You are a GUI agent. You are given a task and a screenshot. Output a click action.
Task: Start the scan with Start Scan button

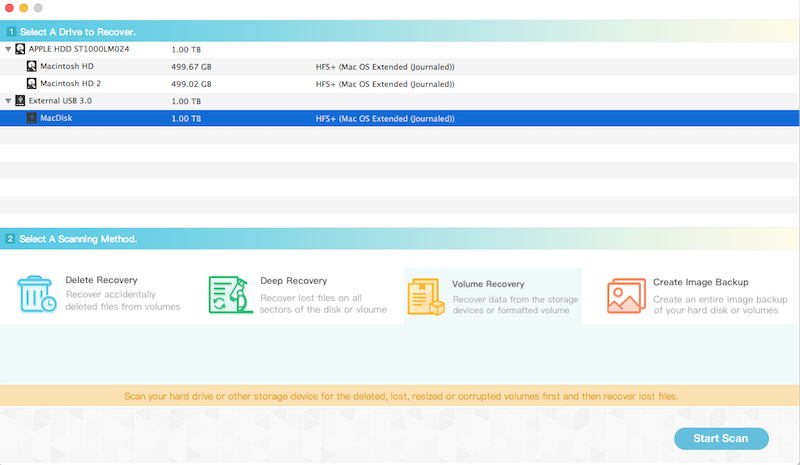click(721, 438)
